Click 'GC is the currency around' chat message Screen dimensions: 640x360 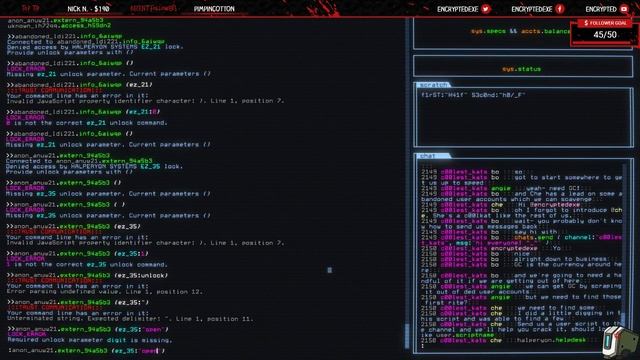click(567, 264)
